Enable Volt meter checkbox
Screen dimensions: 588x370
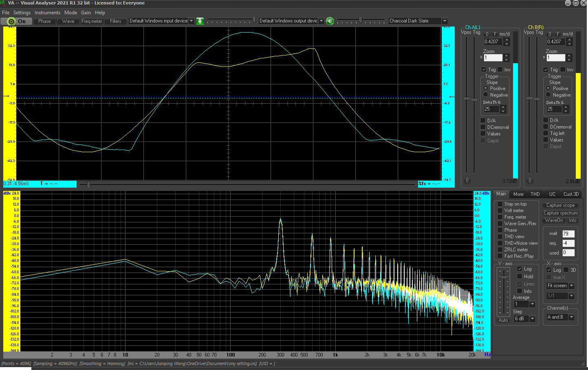click(x=500, y=210)
